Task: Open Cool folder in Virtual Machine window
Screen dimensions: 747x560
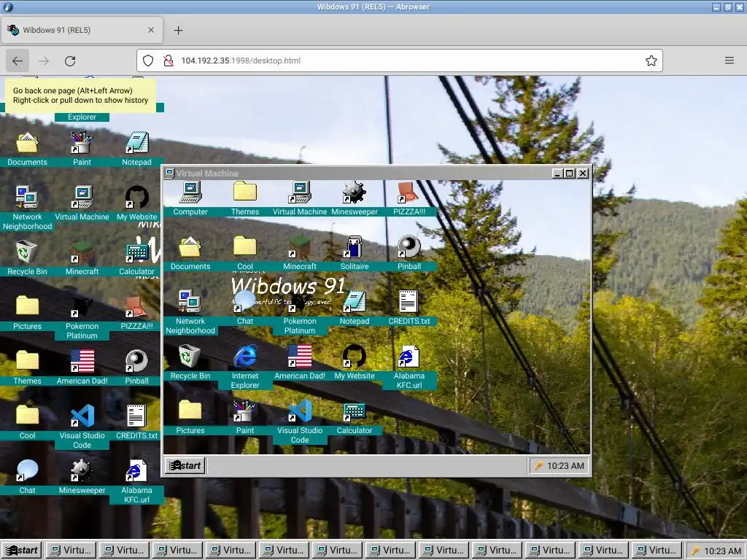Action: [x=245, y=253]
